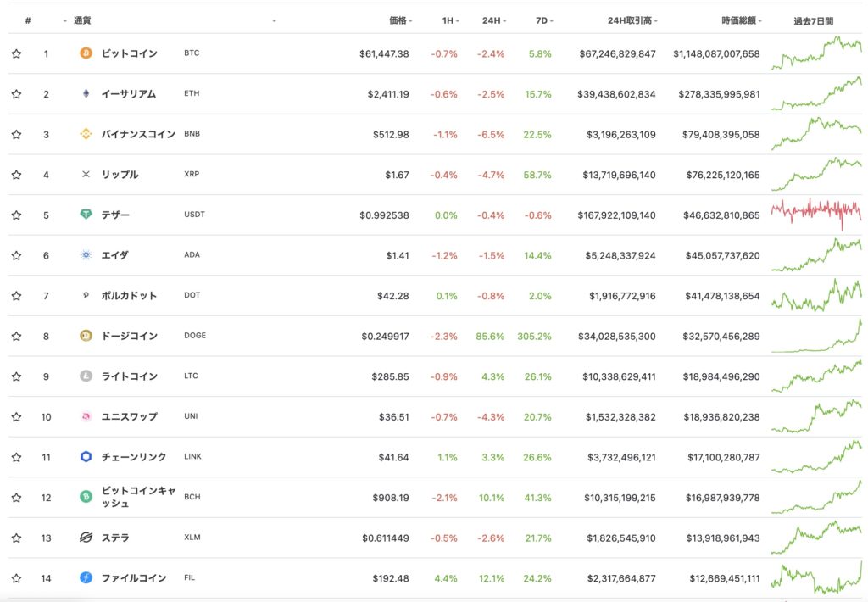868x602 pixels.
Task: Click the Litecoin grey logo icon
Action: 86,376
